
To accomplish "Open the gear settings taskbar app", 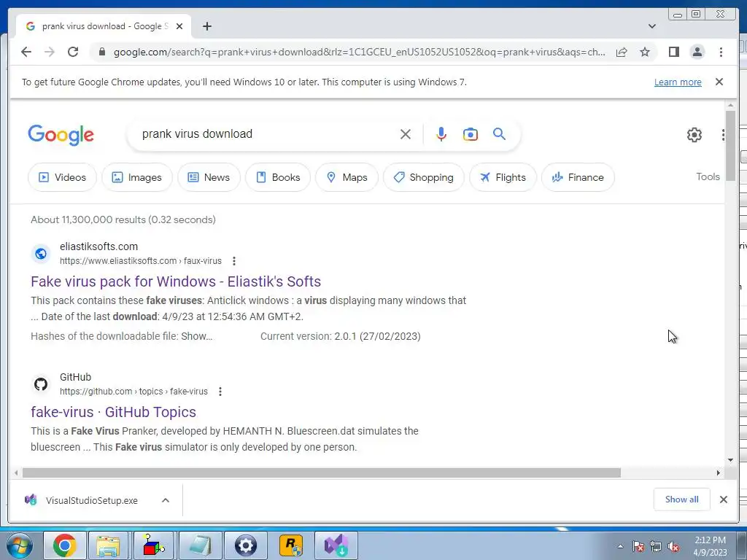I will tap(246, 545).
